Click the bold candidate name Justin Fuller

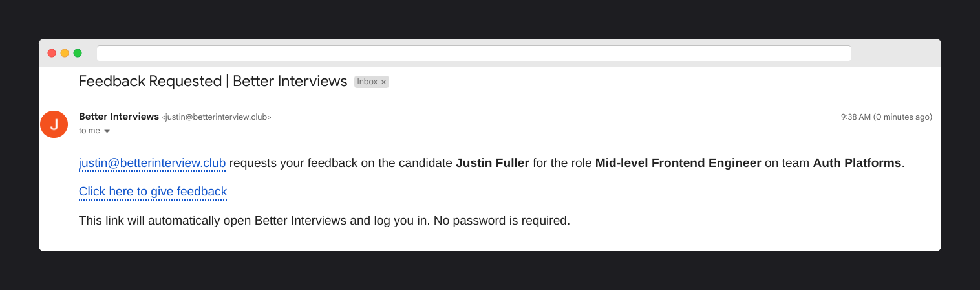click(493, 163)
